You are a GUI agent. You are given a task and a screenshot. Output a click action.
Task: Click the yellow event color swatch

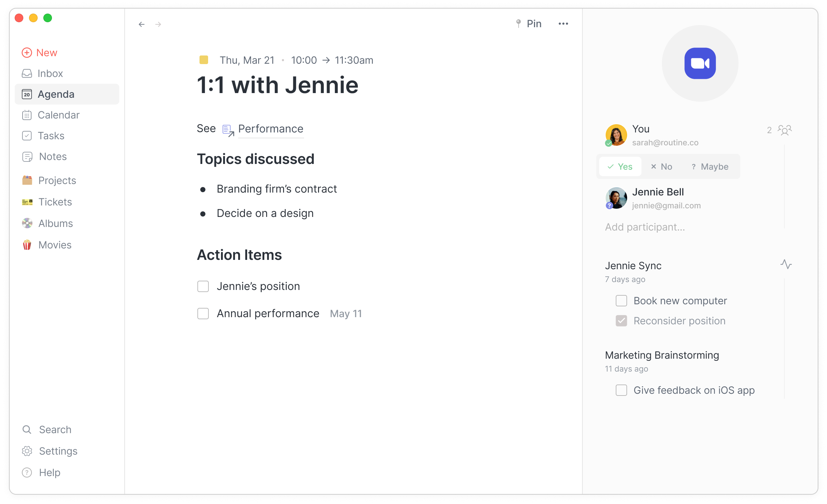204,60
